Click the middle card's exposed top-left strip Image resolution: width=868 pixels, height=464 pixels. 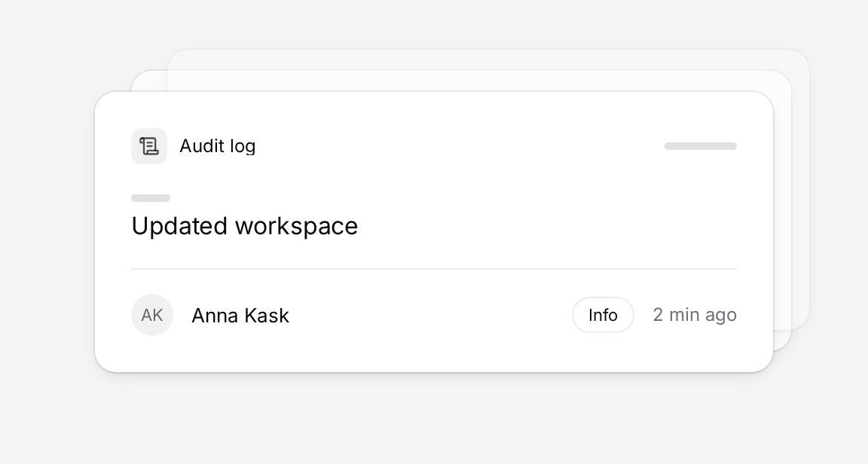148,81
